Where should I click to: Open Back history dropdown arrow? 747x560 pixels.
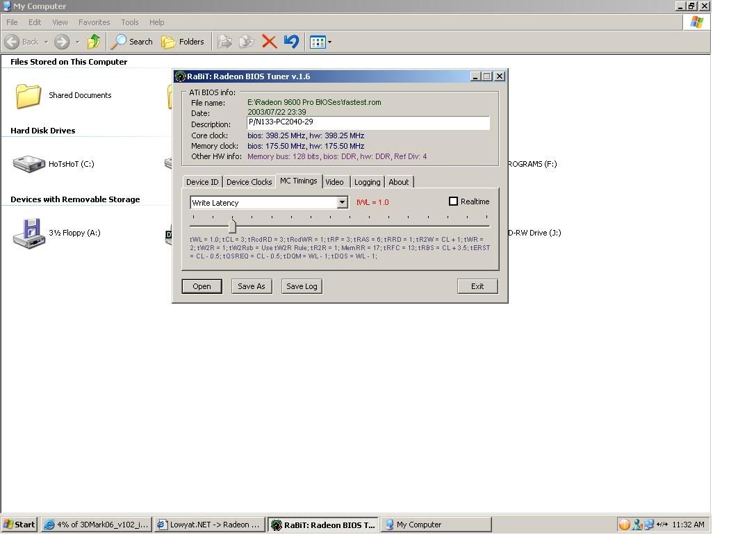click(47, 42)
